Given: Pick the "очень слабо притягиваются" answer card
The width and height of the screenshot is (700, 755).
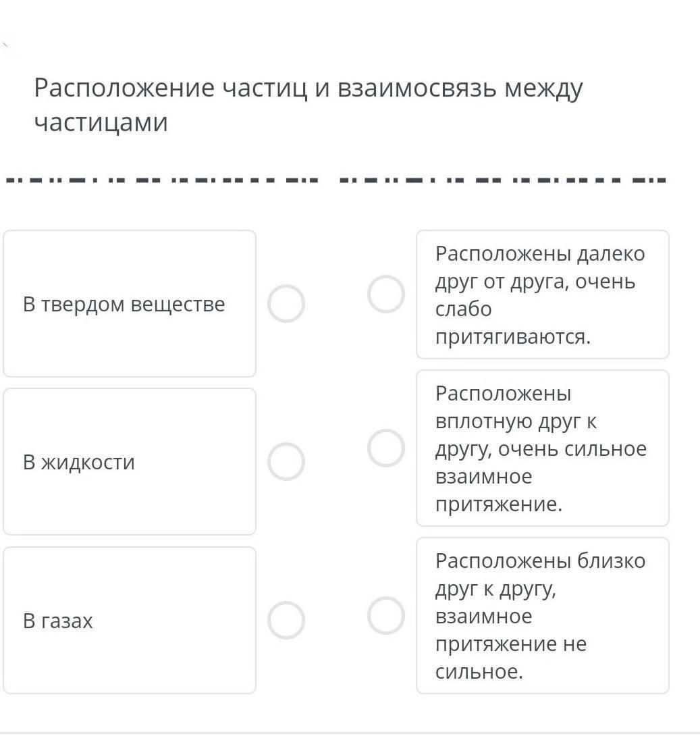Looking at the screenshot, I should [542, 294].
